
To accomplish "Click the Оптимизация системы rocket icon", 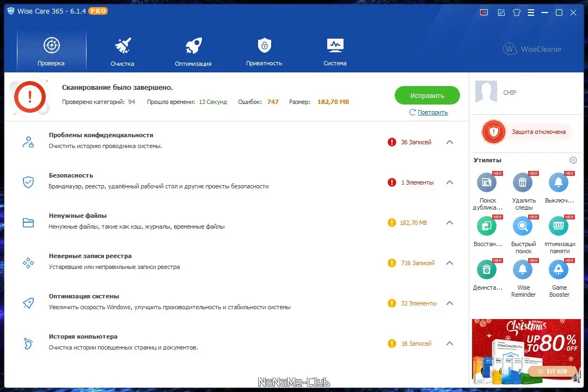I will 28,303.
